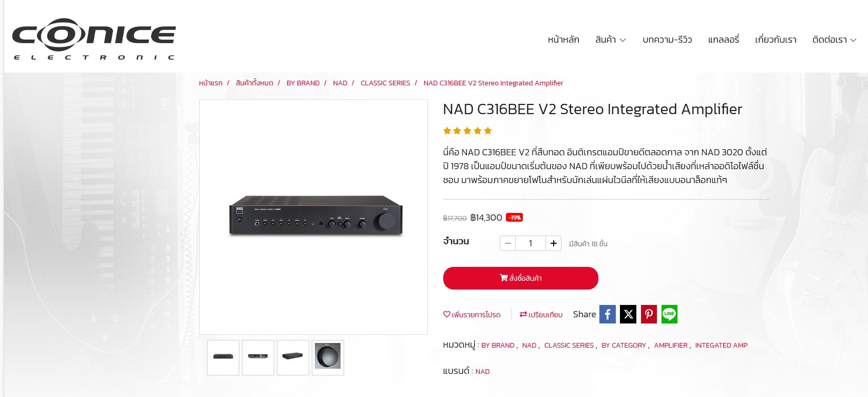Open the AMPLIFIER category link

point(671,346)
